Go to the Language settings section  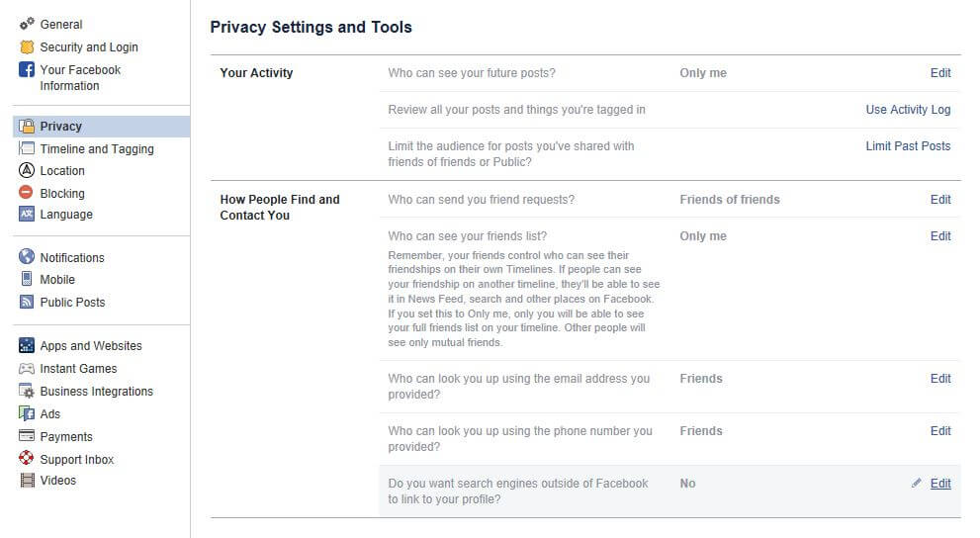[66, 215]
